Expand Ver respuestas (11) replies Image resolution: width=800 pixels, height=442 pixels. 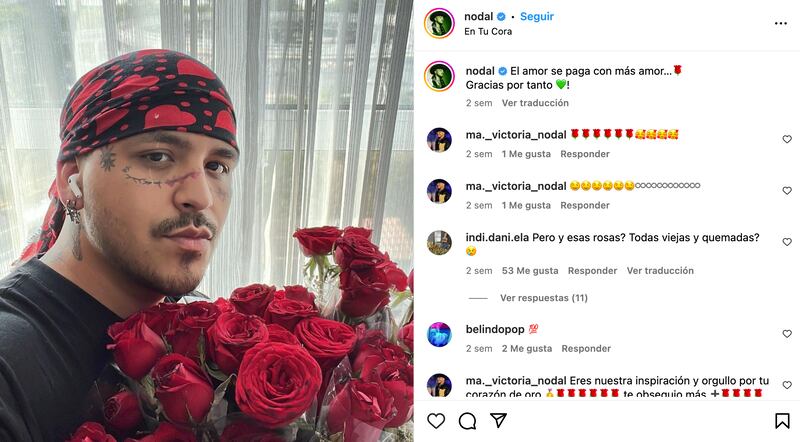543,298
